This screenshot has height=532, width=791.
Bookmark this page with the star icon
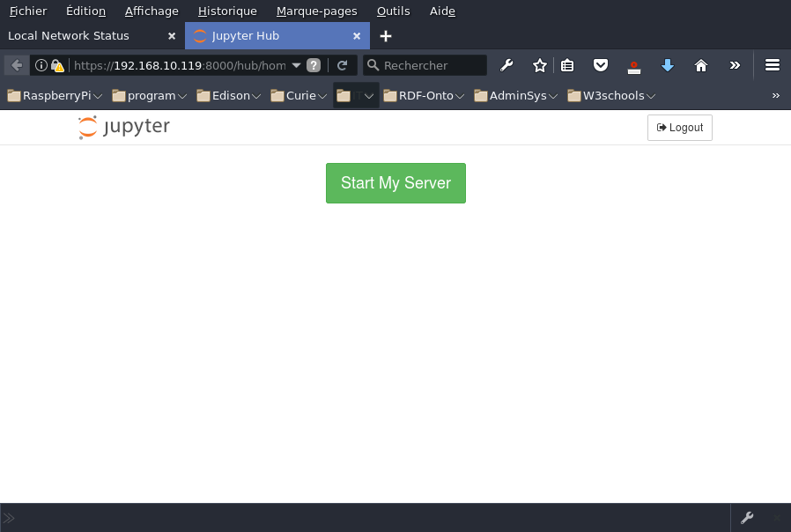(540, 65)
